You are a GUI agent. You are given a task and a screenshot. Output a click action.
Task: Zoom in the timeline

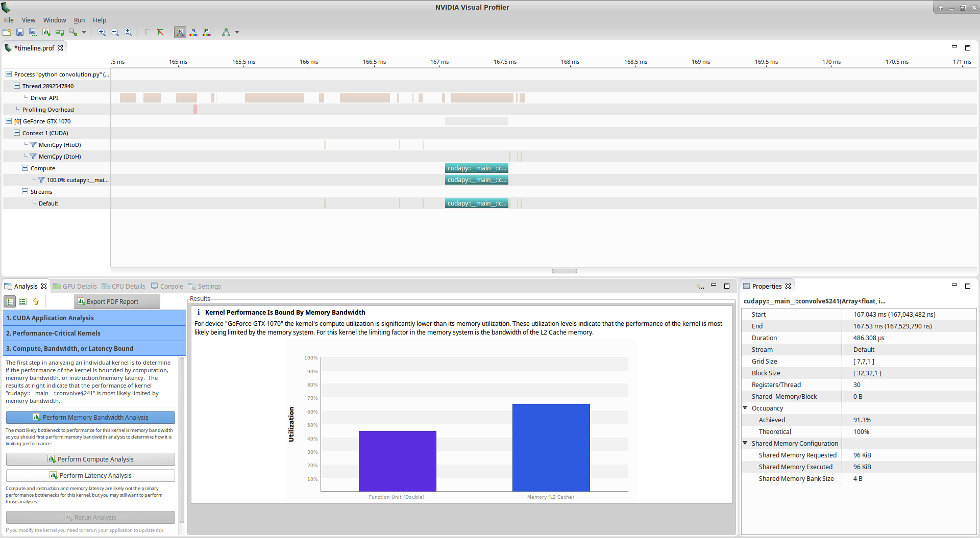(102, 32)
